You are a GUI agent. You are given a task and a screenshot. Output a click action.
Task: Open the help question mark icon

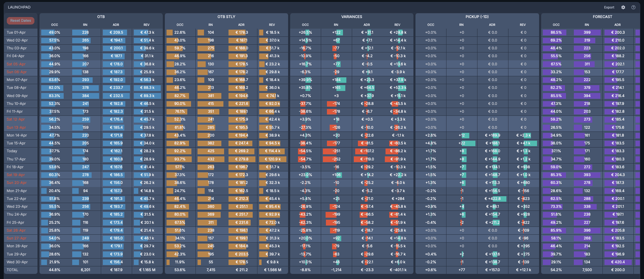633,7
